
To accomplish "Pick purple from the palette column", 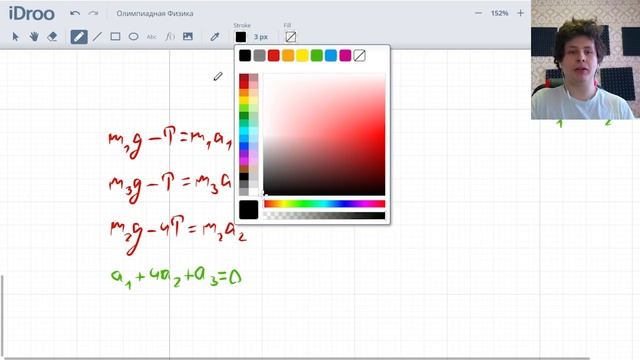I will pos(244,154).
